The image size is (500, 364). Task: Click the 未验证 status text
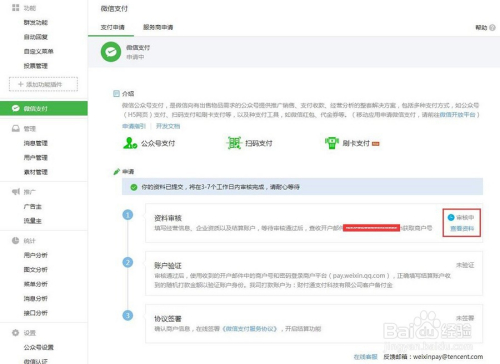pos(465,265)
